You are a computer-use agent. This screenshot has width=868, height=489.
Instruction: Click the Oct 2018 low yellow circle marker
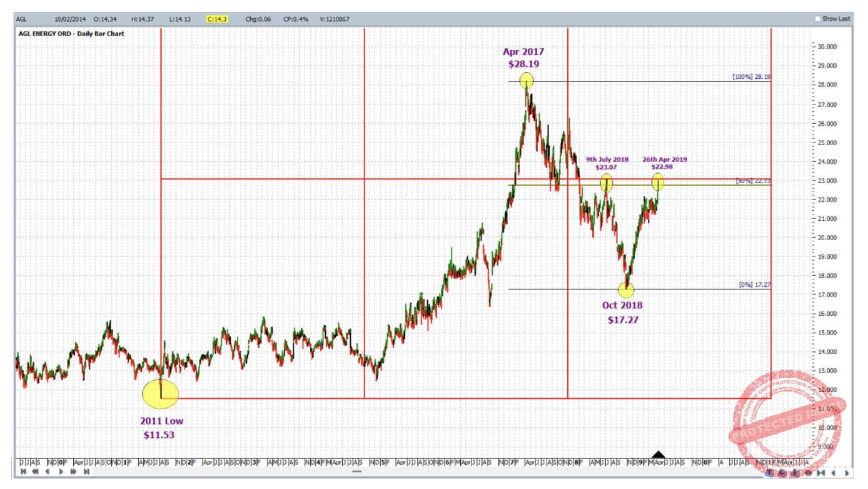pos(626,290)
